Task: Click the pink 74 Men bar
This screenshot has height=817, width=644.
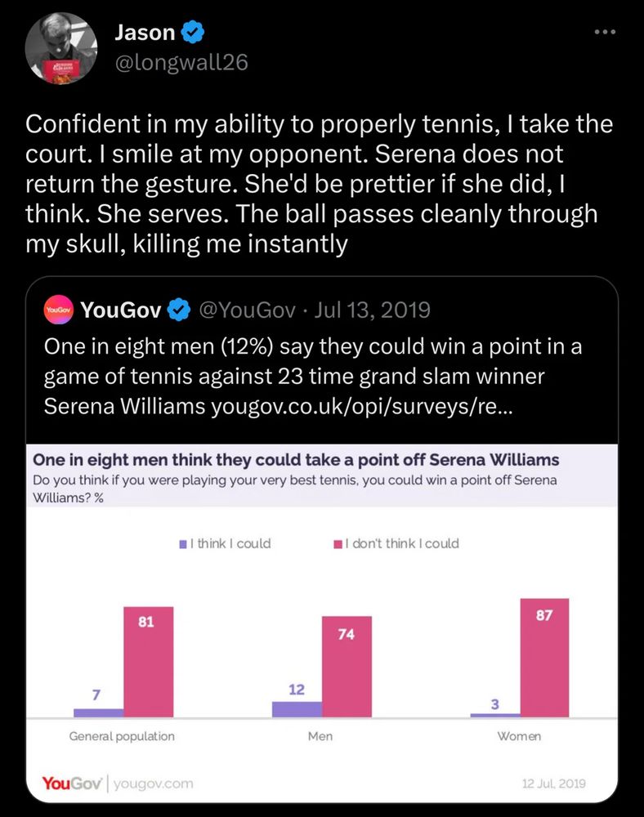Action: coord(347,667)
